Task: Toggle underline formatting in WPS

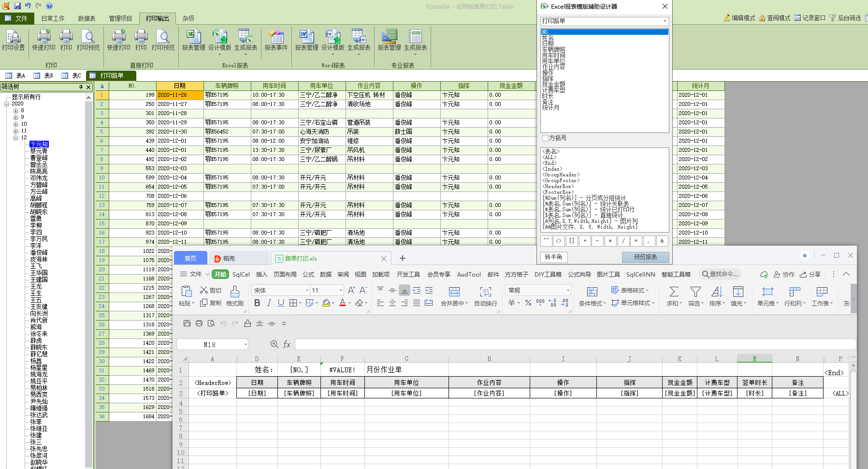Action: [x=281, y=303]
